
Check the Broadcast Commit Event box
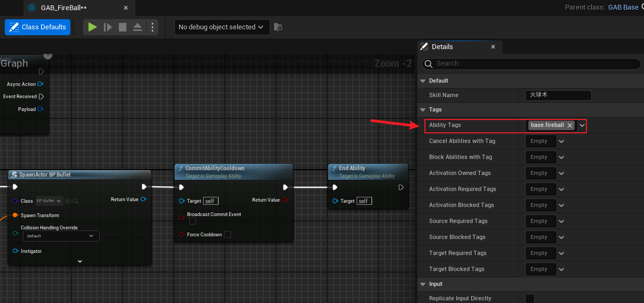coord(192,221)
